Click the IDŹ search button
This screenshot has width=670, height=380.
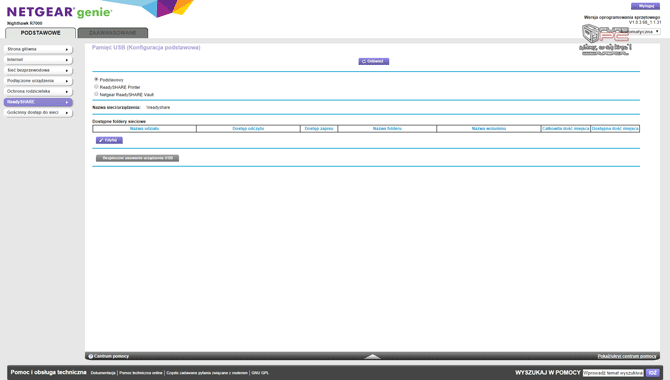coord(652,373)
